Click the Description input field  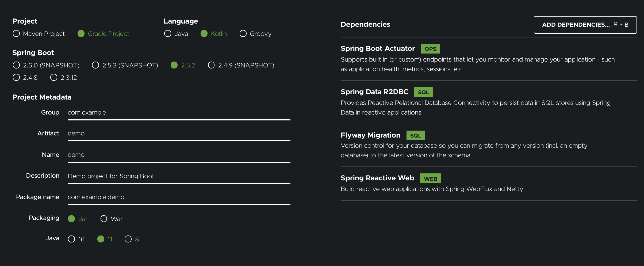(x=179, y=176)
